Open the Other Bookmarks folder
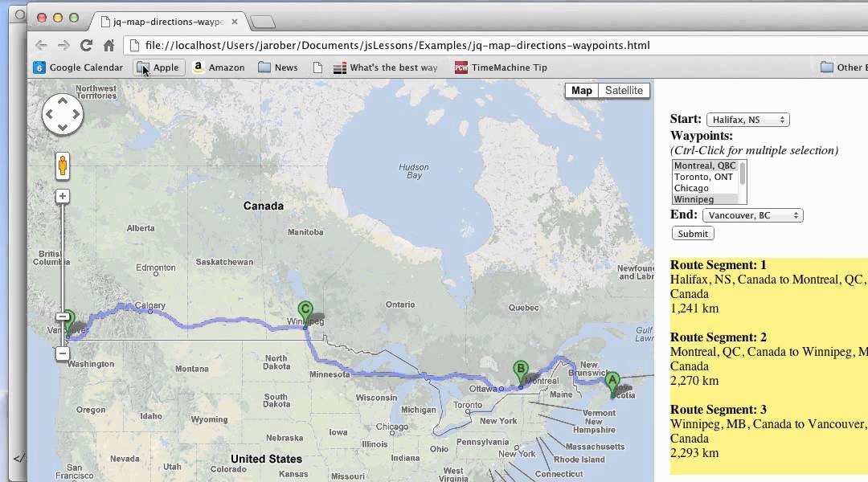Screen dimensions: 868x482 point(844,67)
